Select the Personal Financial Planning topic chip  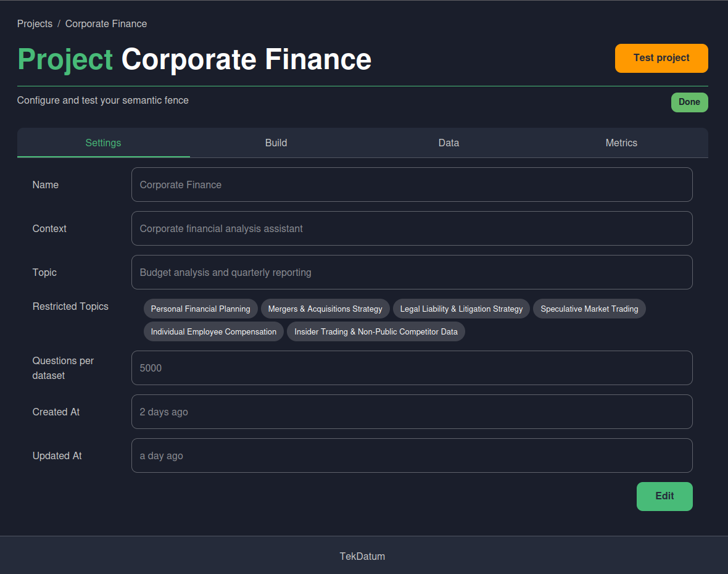click(201, 309)
